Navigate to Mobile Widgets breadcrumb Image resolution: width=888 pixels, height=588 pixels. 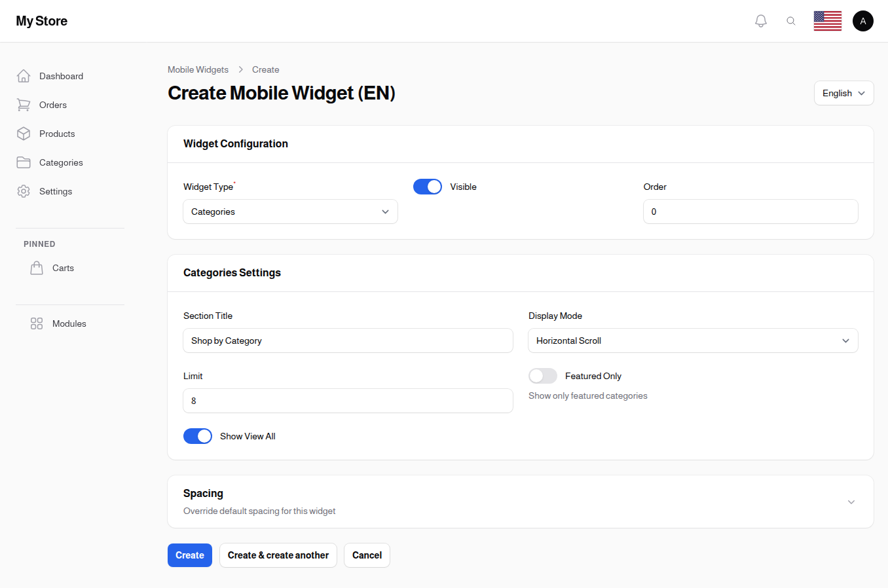(x=198, y=69)
